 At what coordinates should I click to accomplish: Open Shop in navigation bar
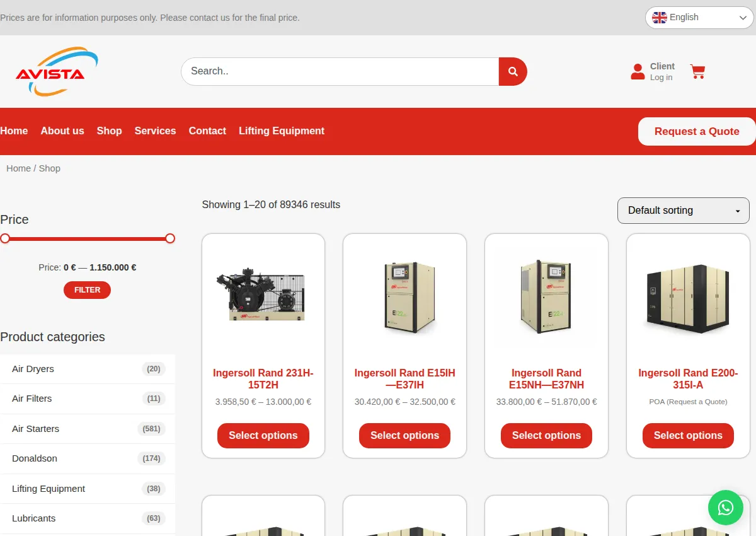pos(109,131)
